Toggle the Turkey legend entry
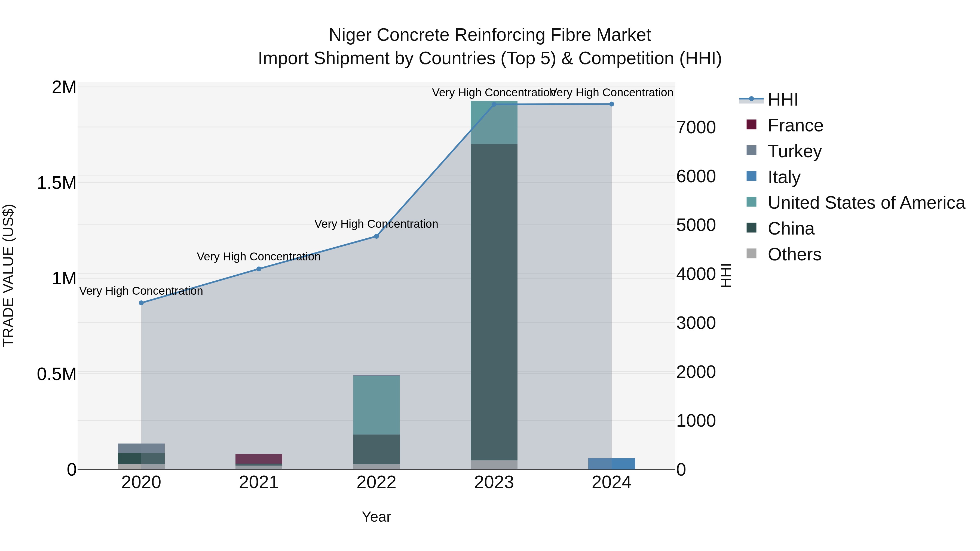 click(x=784, y=151)
